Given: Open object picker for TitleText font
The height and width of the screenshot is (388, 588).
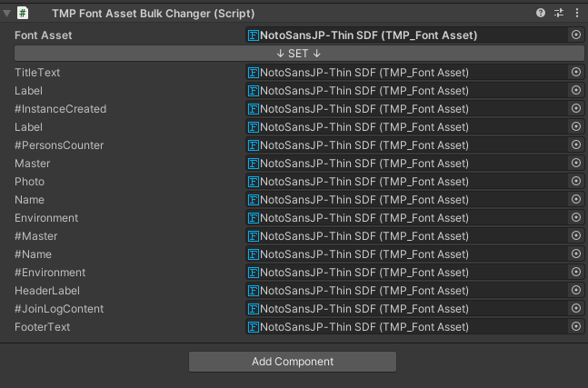Looking at the screenshot, I should click(x=576, y=72).
